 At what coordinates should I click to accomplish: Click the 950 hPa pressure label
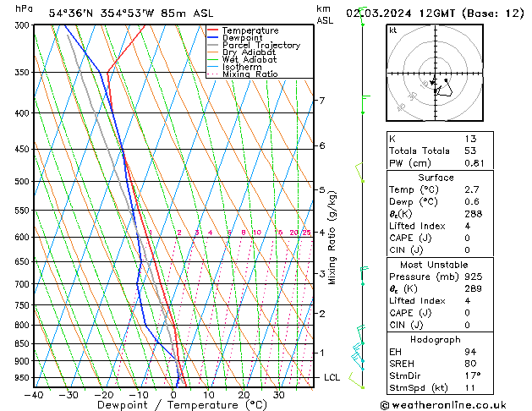tap(22, 378)
